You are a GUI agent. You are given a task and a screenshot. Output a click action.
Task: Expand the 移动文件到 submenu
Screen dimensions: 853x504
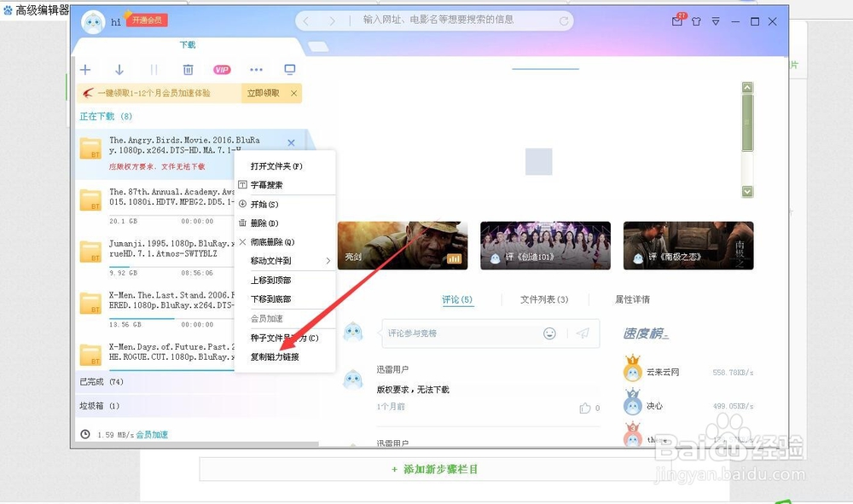[x=285, y=261]
